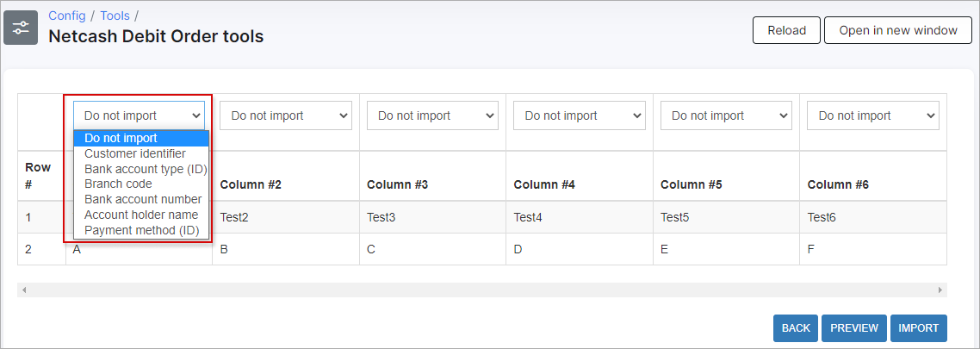Open the Column #2 import dropdown
This screenshot has width=980, height=349.
click(x=285, y=115)
